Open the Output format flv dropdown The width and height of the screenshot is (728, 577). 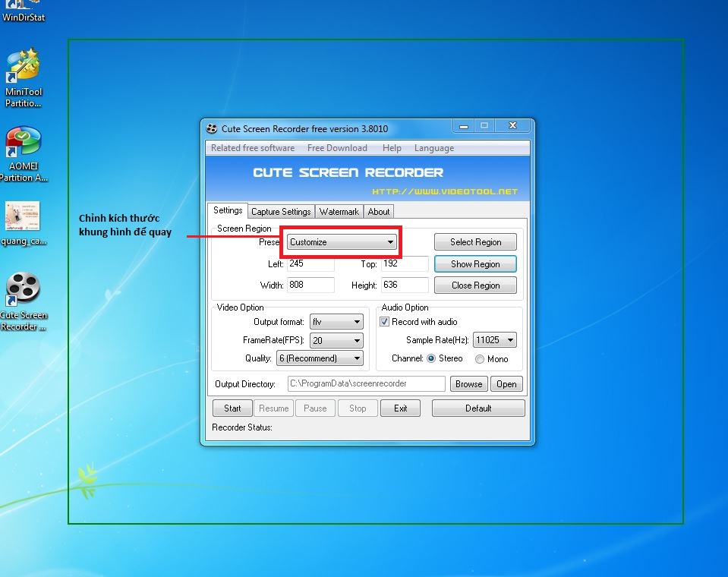[336, 322]
